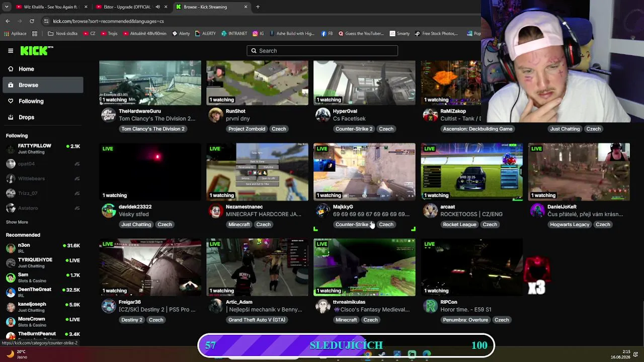This screenshot has height=362, width=644.
Task: Click the Hogwarts Legacy category tag
Action: (570, 224)
